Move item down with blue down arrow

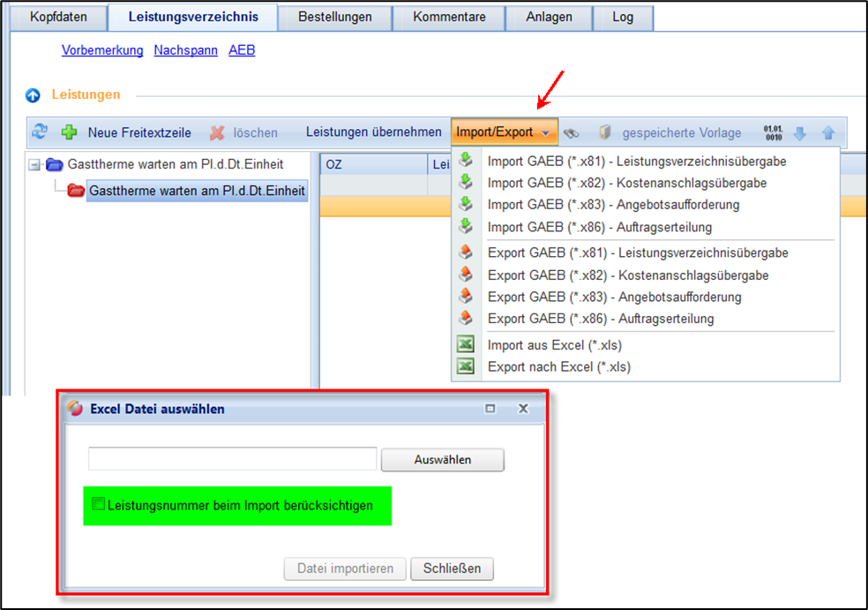(800, 133)
